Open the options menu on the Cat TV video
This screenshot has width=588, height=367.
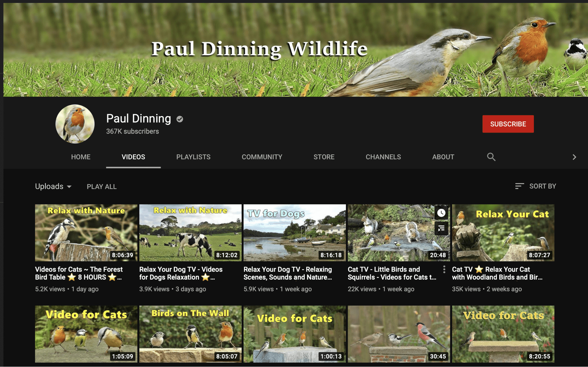click(444, 269)
